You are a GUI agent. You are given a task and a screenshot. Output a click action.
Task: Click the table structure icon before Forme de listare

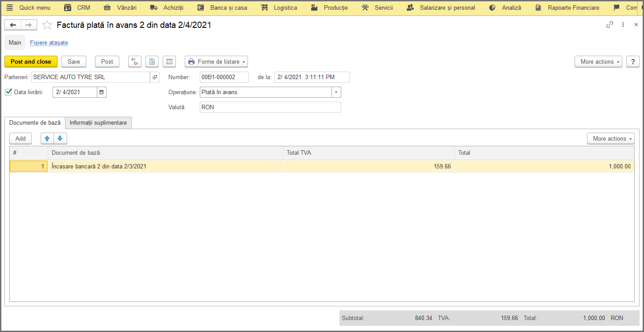169,61
